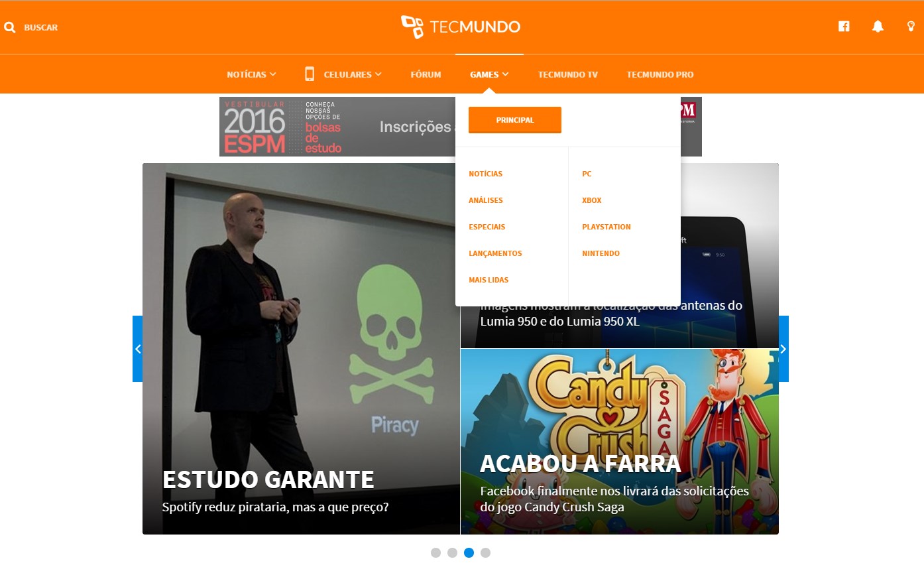The image size is (924, 571).
Task: Open TecMundo Pro menu item
Action: point(660,74)
